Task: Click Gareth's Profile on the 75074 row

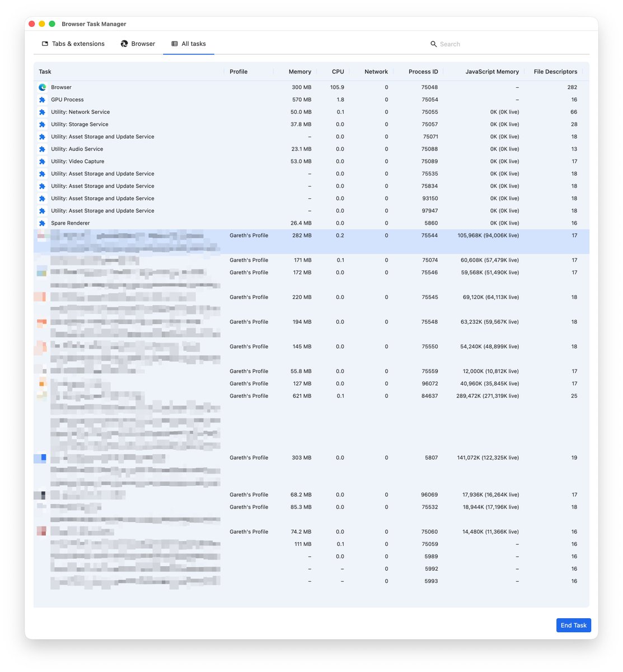Action: tap(249, 260)
